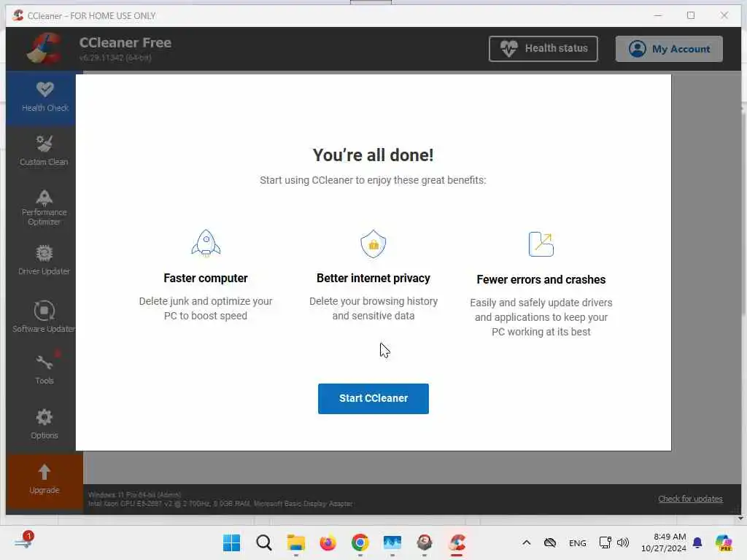Click the shield internet privacy icon
This screenshot has height=560, width=747.
pos(373,244)
